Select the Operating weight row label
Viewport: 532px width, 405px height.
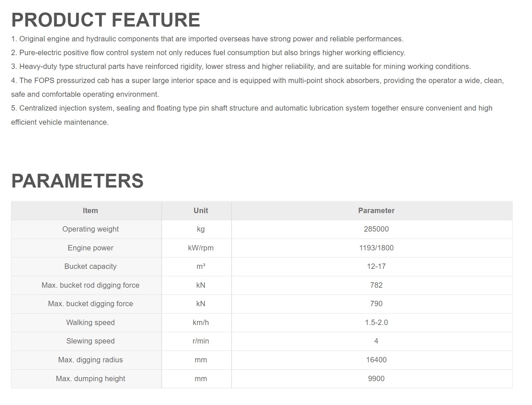click(90, 229)
